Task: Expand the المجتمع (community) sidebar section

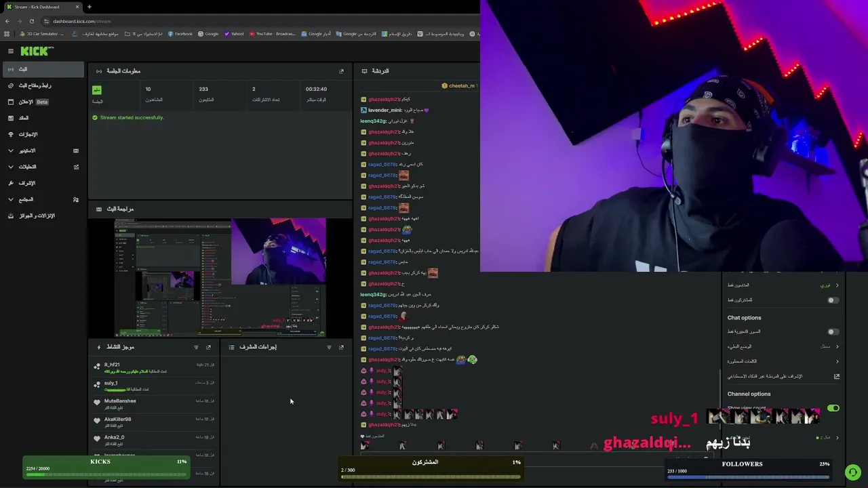Action: tap(43, 199)
